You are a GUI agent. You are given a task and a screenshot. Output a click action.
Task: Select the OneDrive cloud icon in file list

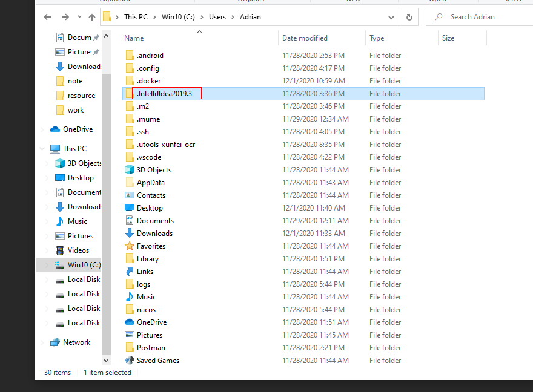click(x=130, y=322)
